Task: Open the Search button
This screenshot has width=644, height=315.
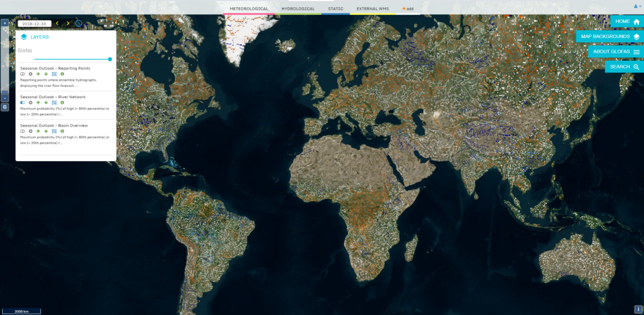Action: (x=624, y=67)
